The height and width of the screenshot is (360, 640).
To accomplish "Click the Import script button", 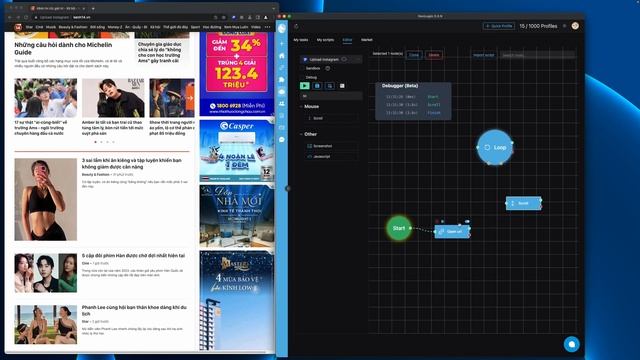I will click(484, 55).
